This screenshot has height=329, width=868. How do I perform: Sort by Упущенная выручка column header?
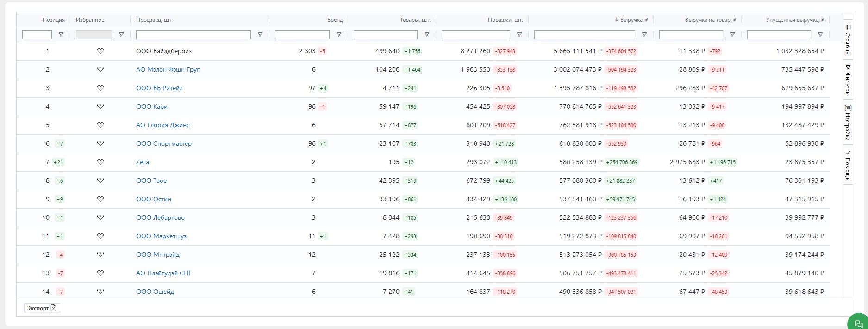pos(795,20)
